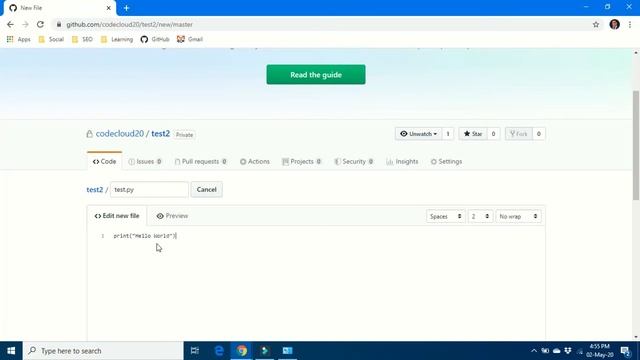
Task: Click the address bar URL
Action: [129, 24]
